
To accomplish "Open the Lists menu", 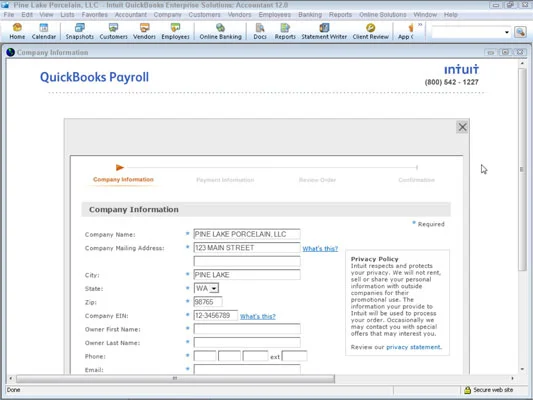I will coord(67,15).
